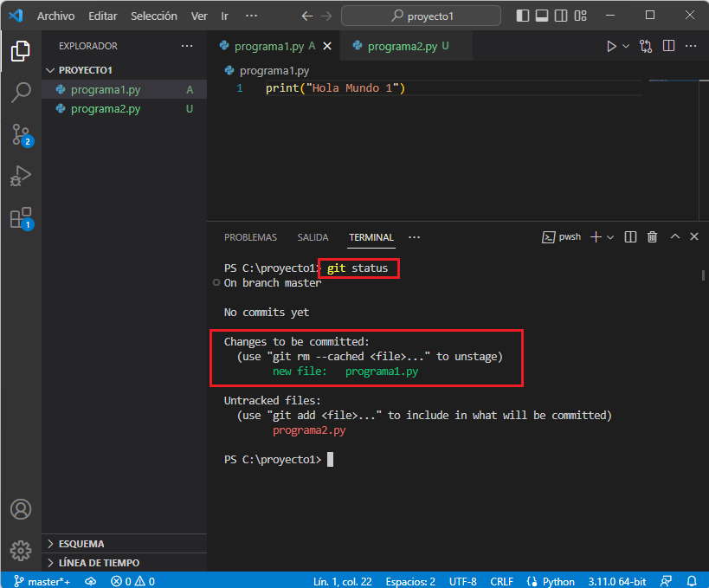
Task: Publish to cloud from status bar icon
Action: pos(90,581)
